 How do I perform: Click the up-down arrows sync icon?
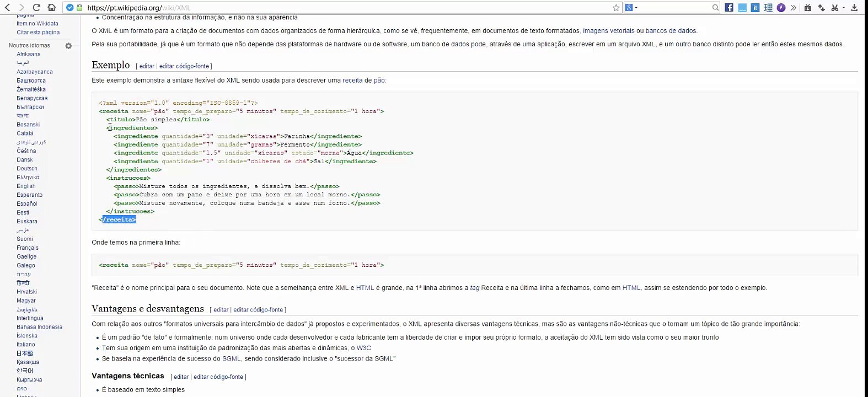(821, 8)
